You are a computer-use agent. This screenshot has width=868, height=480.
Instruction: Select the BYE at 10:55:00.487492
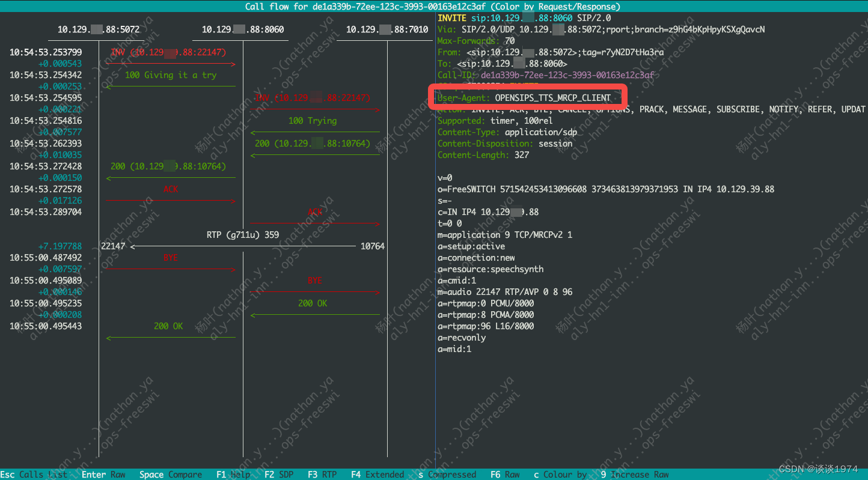171,258
